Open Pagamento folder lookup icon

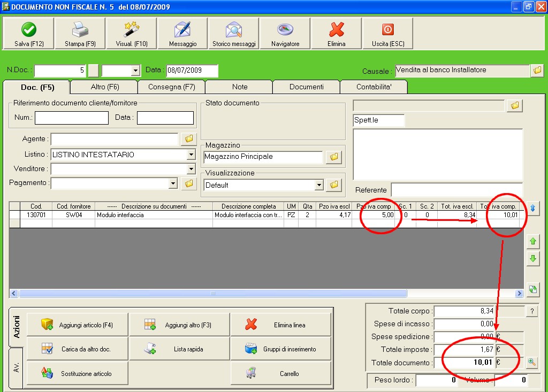[x=189, y=183]
